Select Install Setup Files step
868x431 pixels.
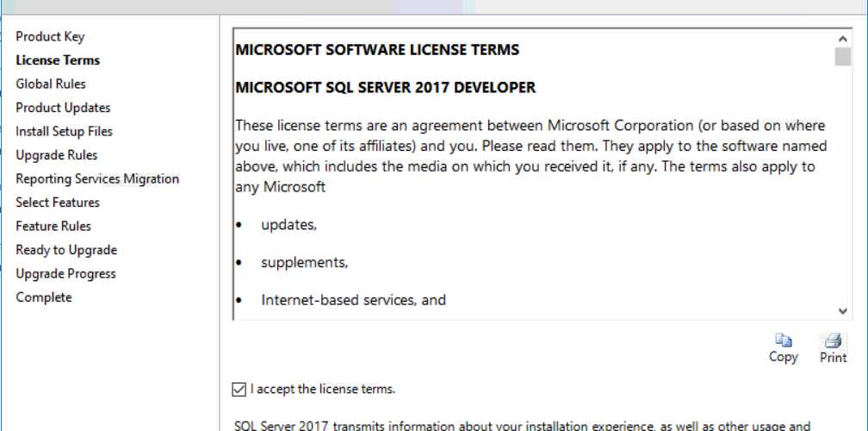[64, 131]
